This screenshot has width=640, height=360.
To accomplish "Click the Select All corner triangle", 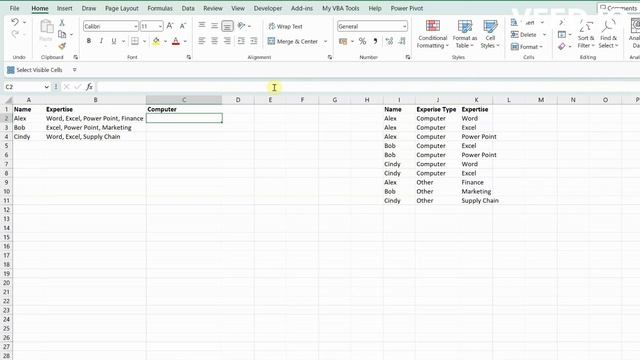I will pyautogui.click(x=8, y=100).
